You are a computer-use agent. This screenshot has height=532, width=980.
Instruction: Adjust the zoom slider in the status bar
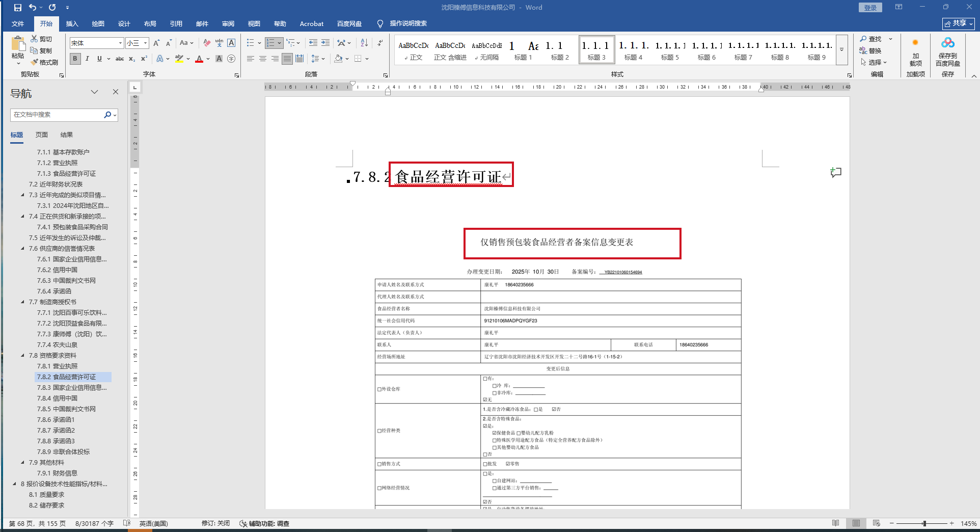pos(924,523)
